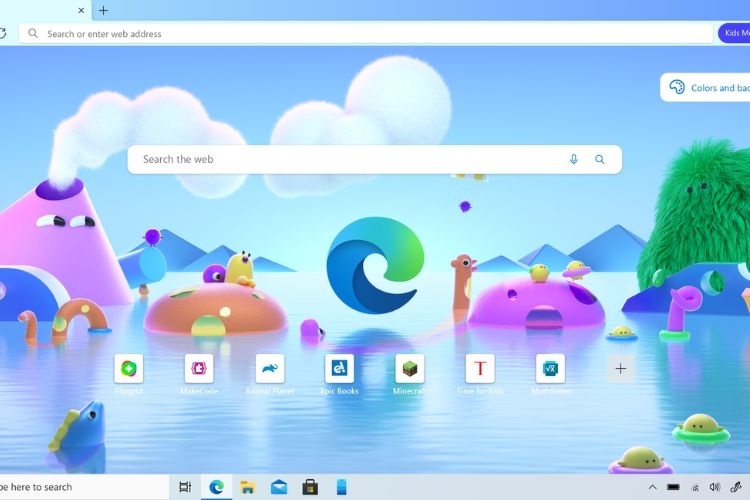This screenshot has width=750, height=500.
Task: Open File Explorer from taskbar
Action: (x=248, y=487)
